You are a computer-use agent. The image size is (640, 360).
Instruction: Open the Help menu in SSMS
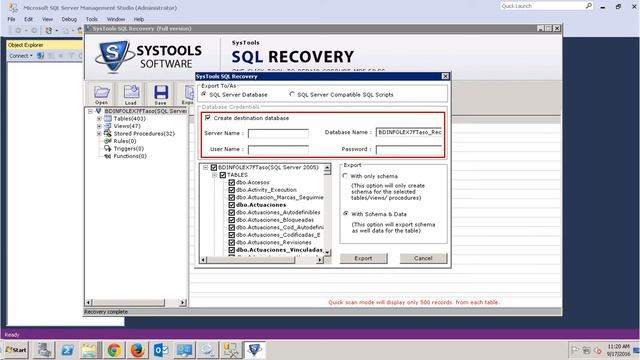point(139,19)
